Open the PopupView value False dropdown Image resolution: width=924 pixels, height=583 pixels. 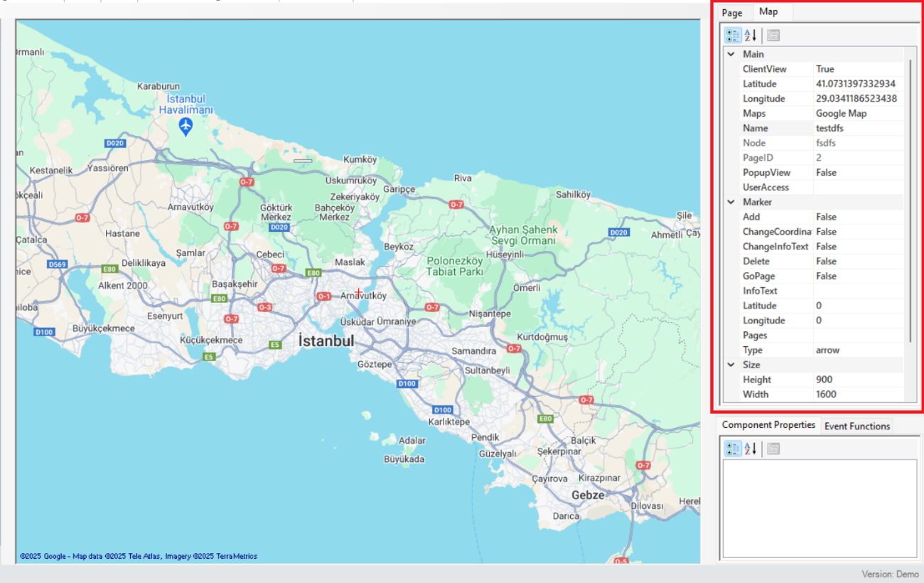tap(859, 173)
